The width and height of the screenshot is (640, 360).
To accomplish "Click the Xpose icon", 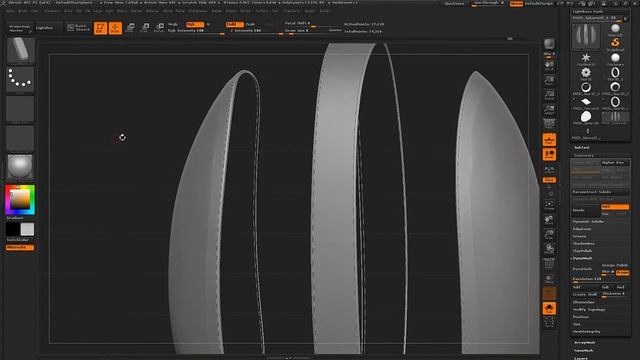I will [x=549, y=322].
